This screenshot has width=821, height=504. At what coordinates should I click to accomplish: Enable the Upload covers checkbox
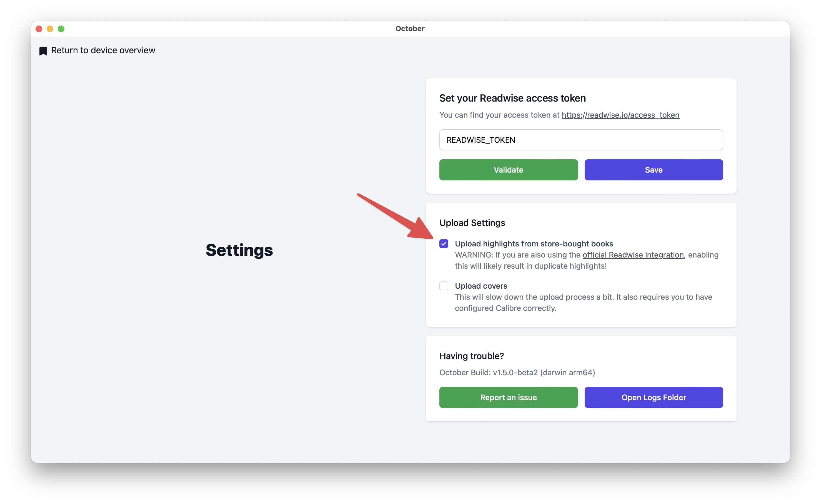coord(444,286)
